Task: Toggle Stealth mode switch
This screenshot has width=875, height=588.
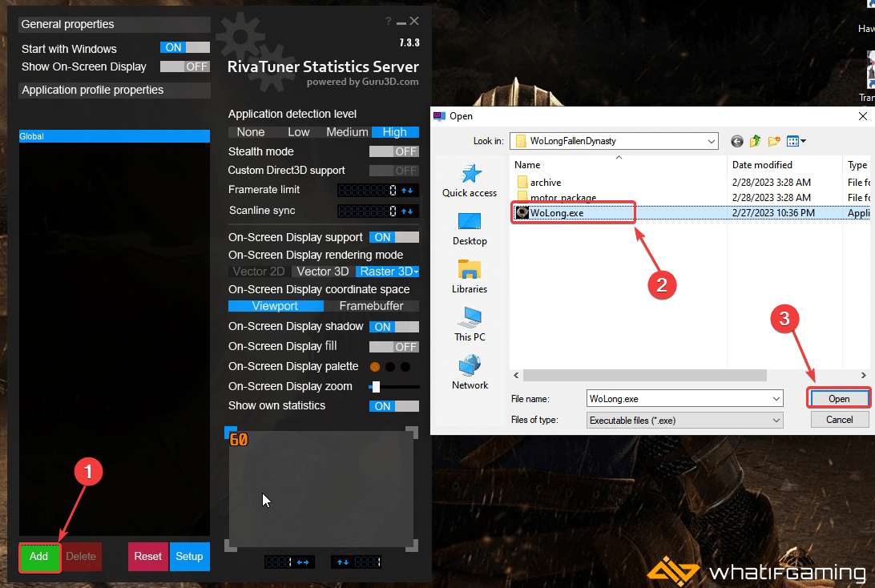Action: coord(394,151)
